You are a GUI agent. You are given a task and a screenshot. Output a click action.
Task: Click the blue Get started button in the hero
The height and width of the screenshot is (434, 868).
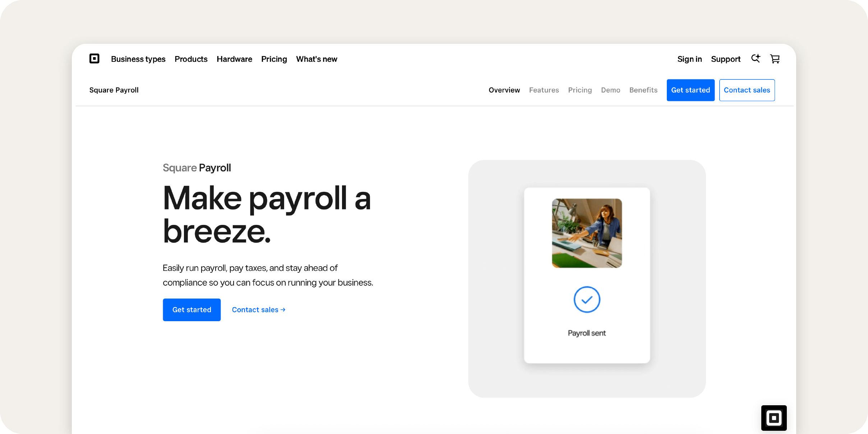(191, 309)
